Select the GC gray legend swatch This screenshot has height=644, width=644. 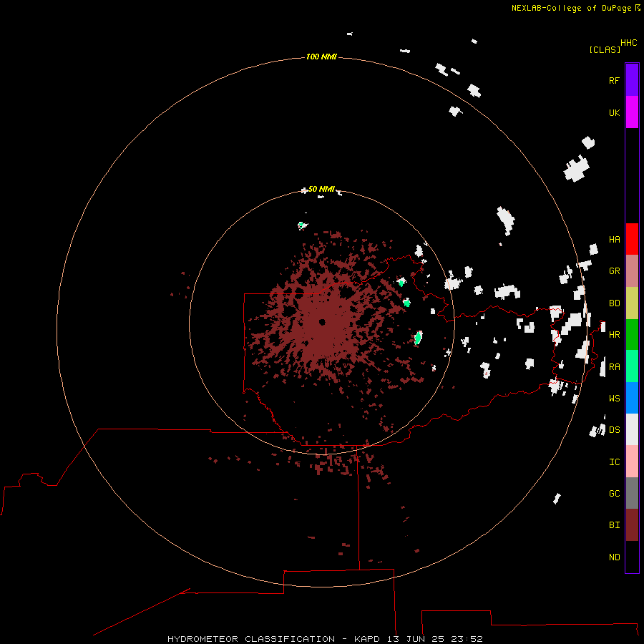[632, 493]
